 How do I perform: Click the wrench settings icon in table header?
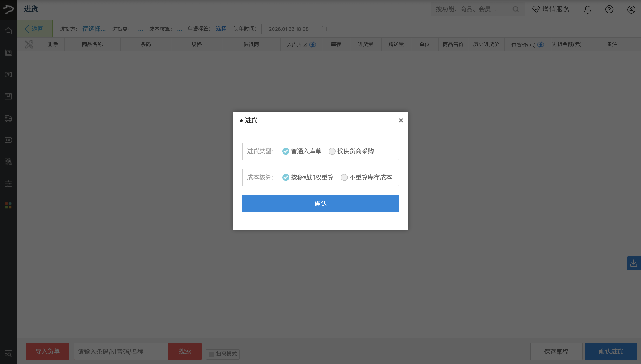tap(29, 44)
